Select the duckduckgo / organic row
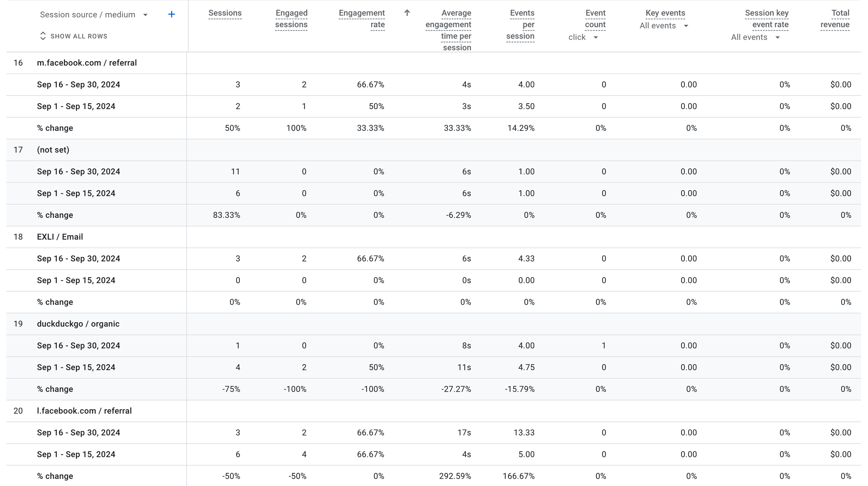The image size is (868, 486). (x=78, y=324)
